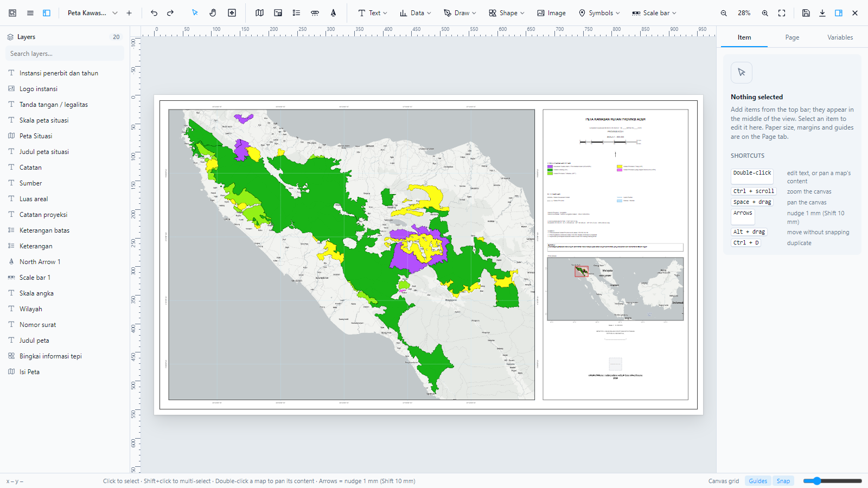868x488 pixels.
Task: Expand the Draw dropdown menu
Action: pos(459,13)
